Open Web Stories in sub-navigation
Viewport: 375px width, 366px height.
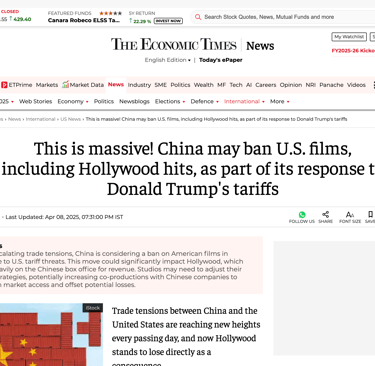coord(35,101)
